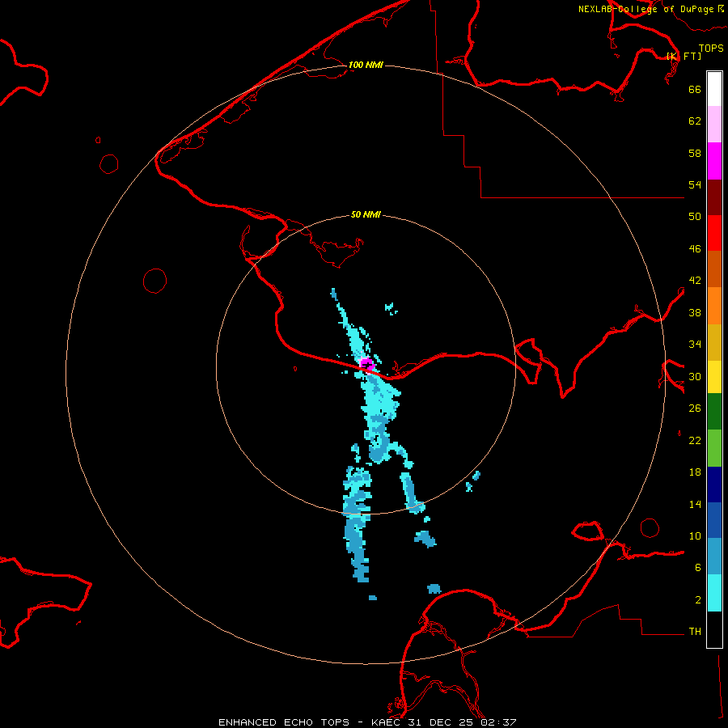The width and height of the screenshot is (728, 728).
Task: Click the 42 value on the scale
Action: [695, 281]
